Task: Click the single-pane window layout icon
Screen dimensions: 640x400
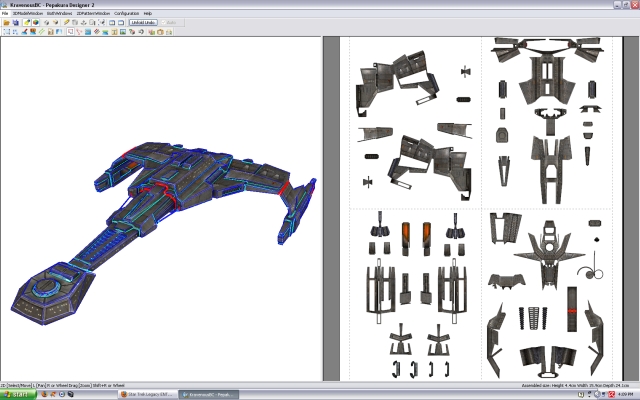Action: point(121,22)
